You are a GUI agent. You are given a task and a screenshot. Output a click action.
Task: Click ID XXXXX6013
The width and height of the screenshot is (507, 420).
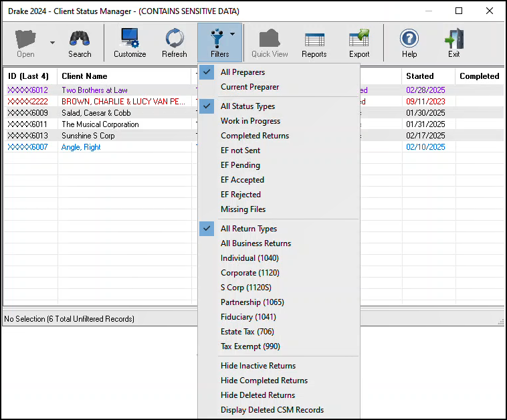point(28,136)
